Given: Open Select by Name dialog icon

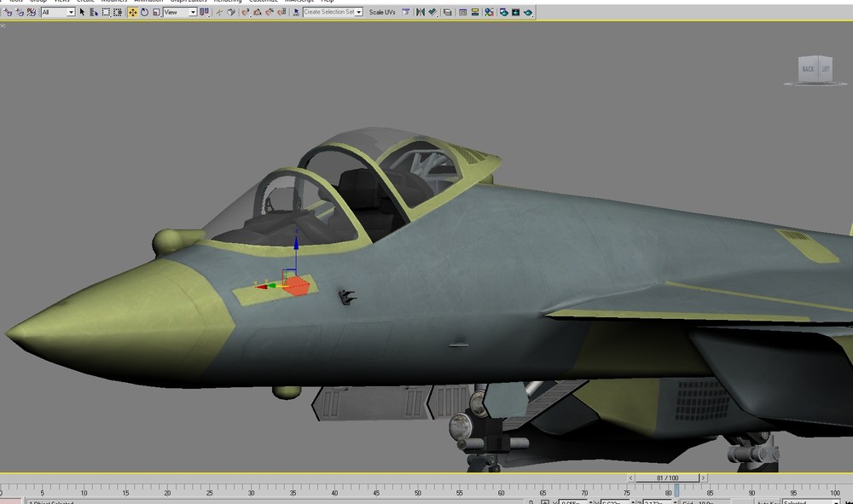Looking at the screenshot, I should [94, 12].
